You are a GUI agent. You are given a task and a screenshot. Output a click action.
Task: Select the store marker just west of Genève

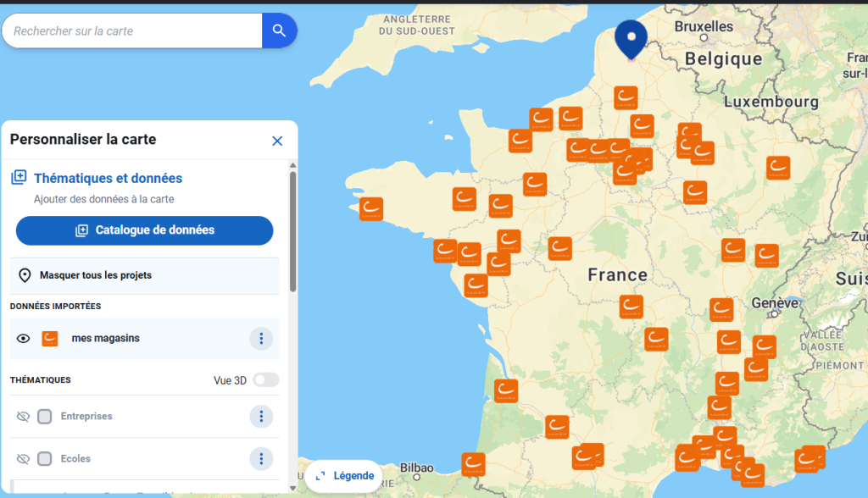(x=721, y=310)
